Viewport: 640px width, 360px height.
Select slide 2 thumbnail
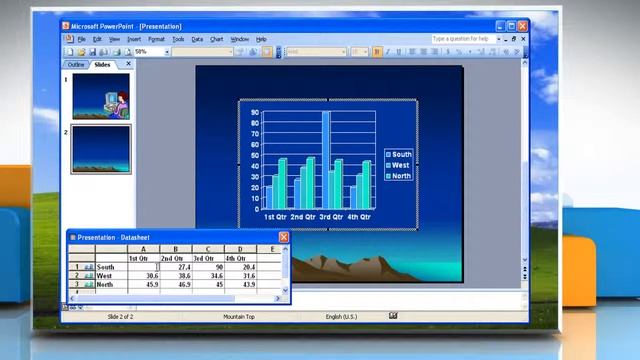tap(101, 149)
